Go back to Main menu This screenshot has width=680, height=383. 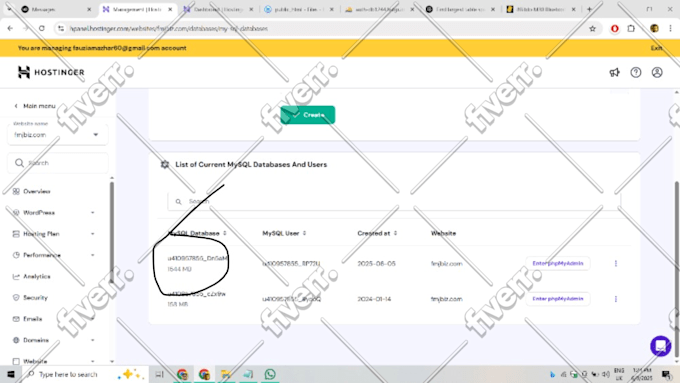(x=35, y=106)
